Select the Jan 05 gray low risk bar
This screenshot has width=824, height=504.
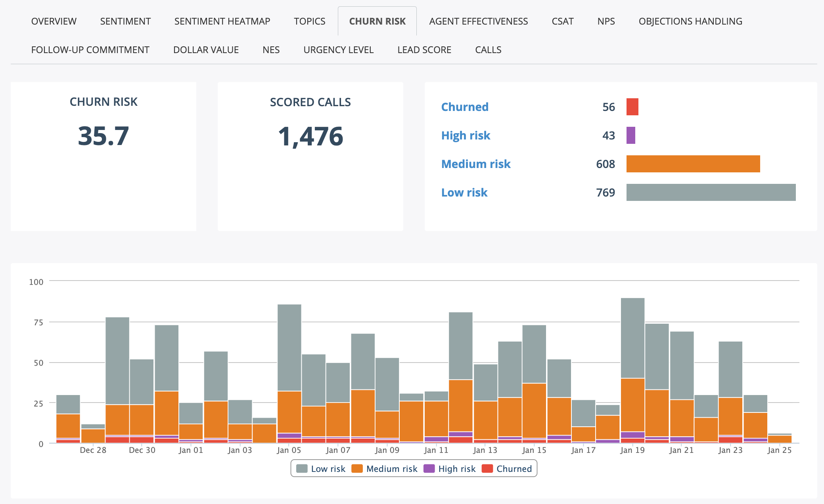289,347
